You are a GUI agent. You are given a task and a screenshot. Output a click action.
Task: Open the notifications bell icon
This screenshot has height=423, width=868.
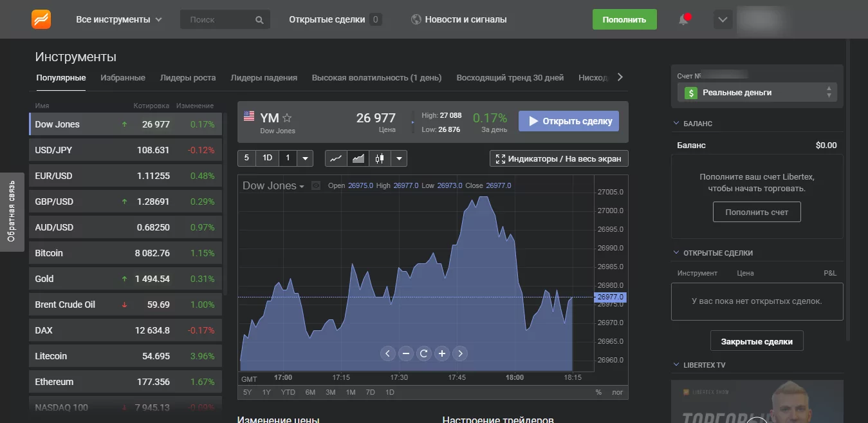(x=684, y=20)
